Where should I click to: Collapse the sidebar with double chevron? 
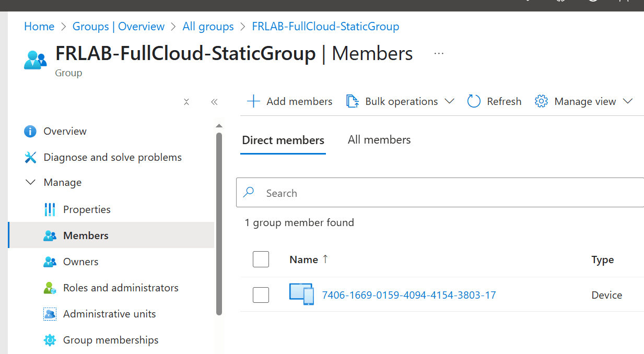[214, 102]
